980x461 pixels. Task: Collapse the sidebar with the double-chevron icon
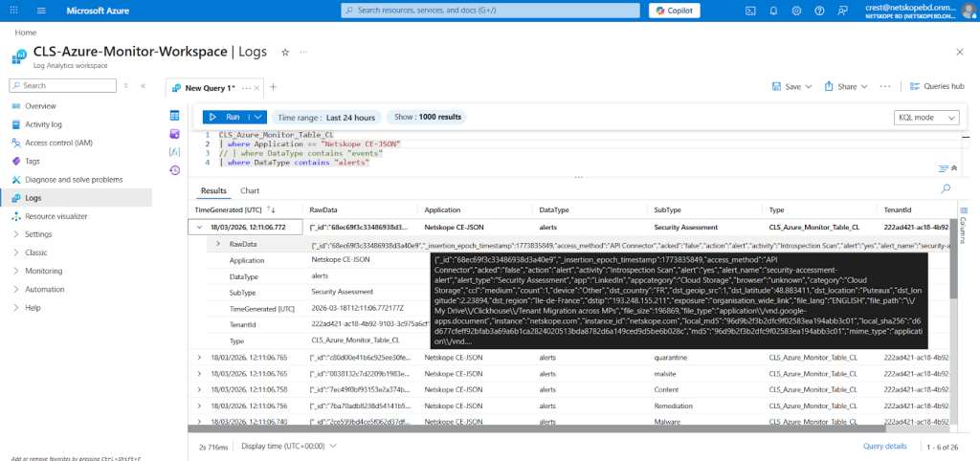point(144,85)
